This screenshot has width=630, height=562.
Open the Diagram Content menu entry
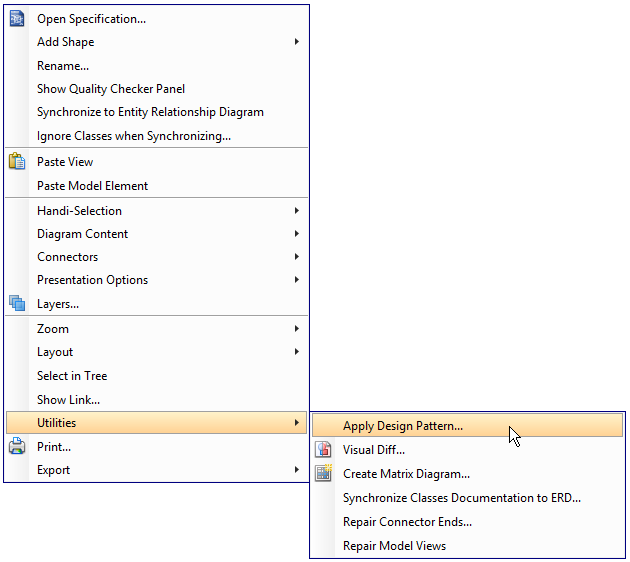coord(157,234)
